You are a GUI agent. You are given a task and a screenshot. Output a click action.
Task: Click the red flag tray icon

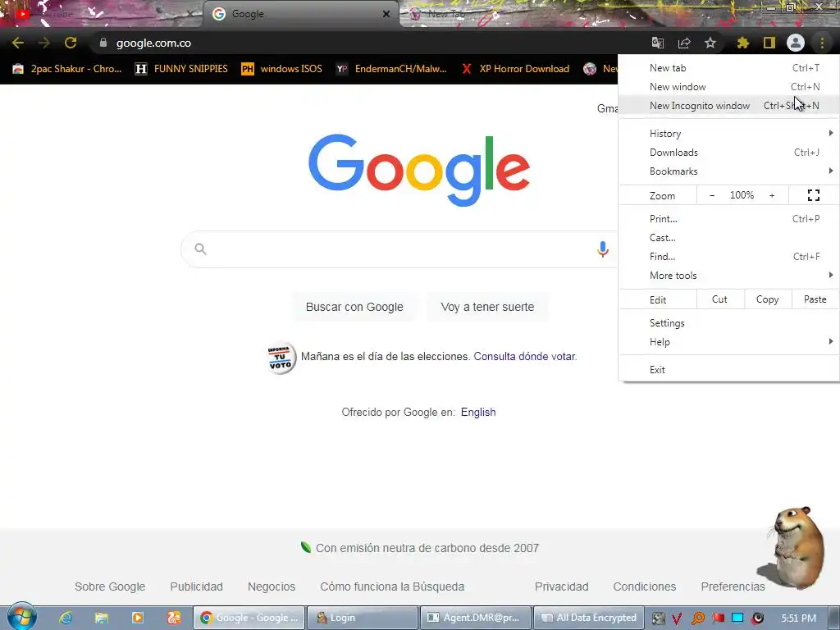point(719,619)
